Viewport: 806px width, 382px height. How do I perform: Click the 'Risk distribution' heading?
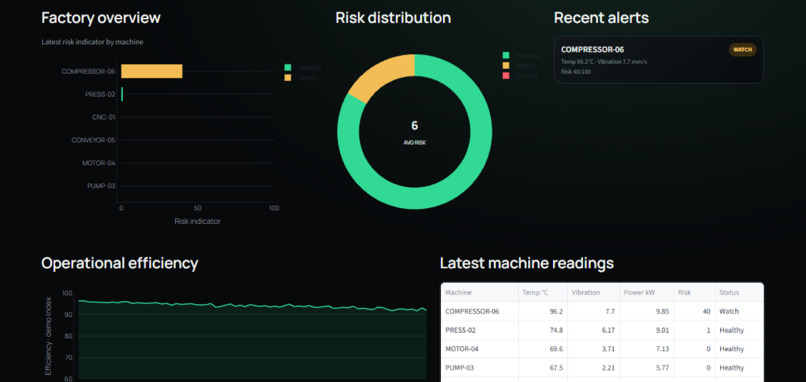click(x=393, y=18)
